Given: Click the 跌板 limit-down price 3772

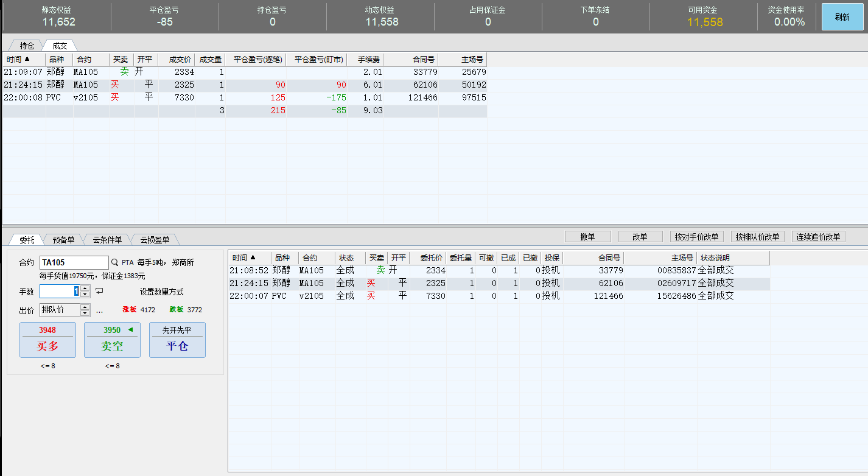Looking at the screenshot, I should (x=194, y=310).
